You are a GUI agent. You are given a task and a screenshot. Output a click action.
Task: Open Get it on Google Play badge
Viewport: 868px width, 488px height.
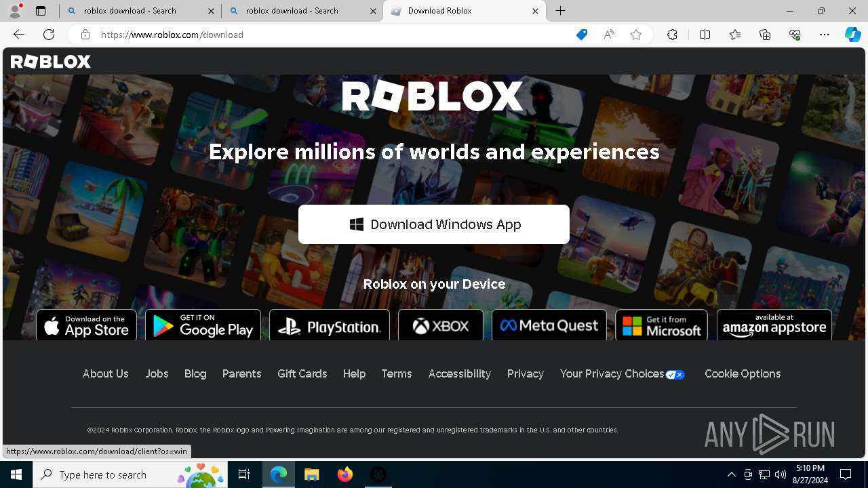pyautogui.click(x=203, y=325)
